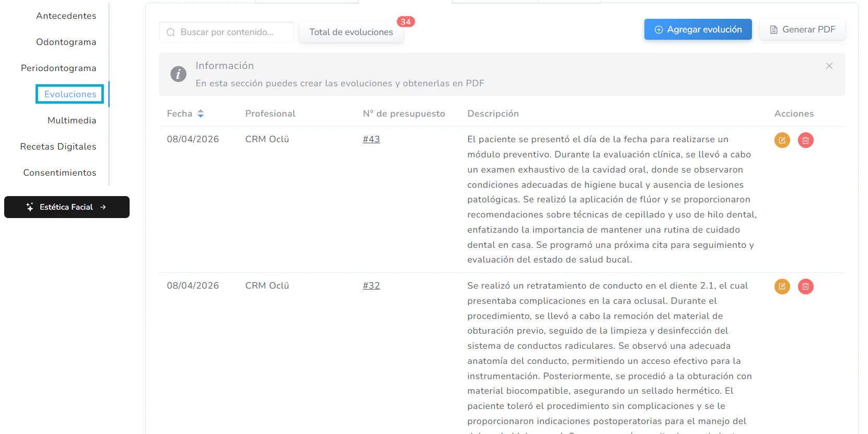Delete the evolution for budget #43

click(x=805, y=140)
